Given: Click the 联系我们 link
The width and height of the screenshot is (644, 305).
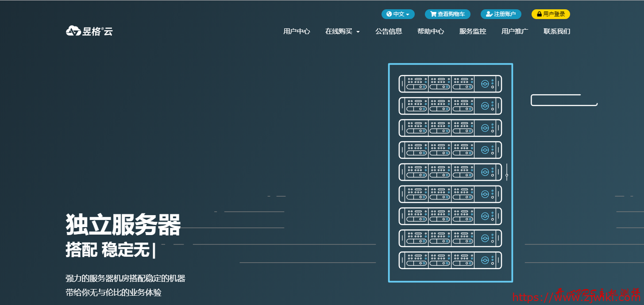Looking at the screenshot, I should [x=556, y=31].
